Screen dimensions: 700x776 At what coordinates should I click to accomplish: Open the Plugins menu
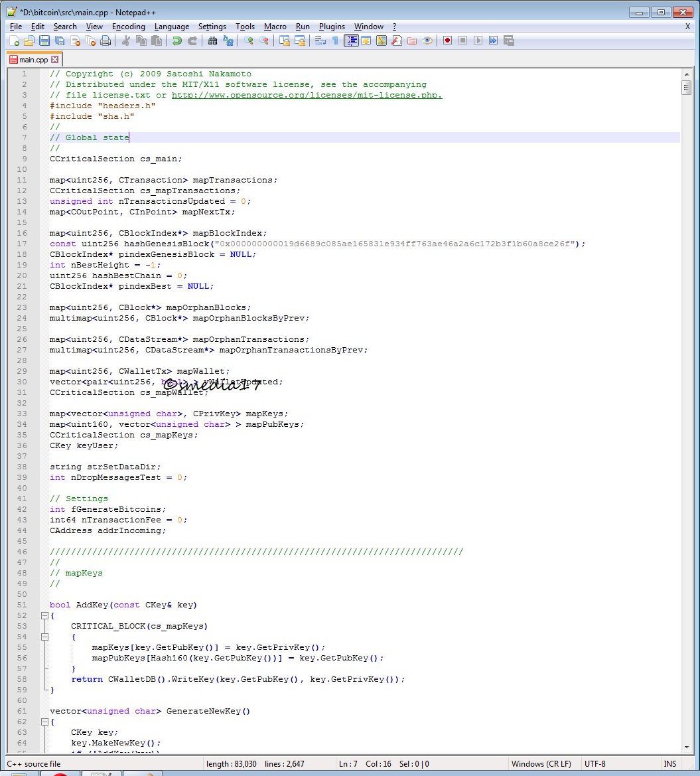[x=332, y=27]
